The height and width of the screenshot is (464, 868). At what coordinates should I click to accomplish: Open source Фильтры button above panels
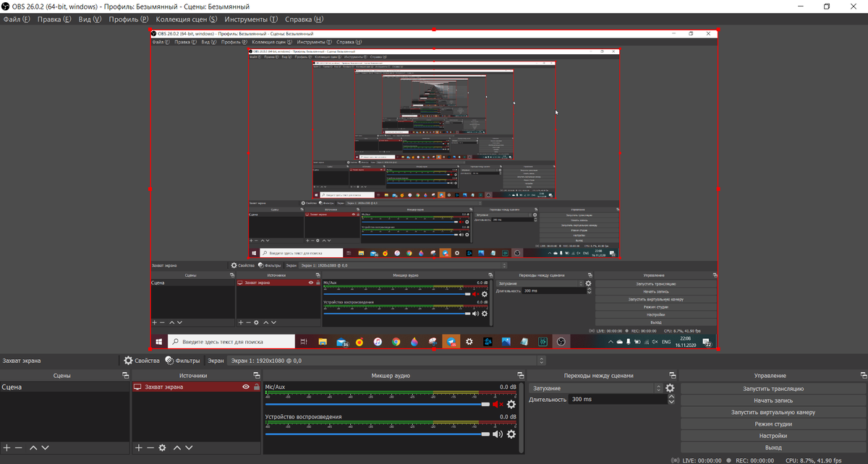click(182, 360)
